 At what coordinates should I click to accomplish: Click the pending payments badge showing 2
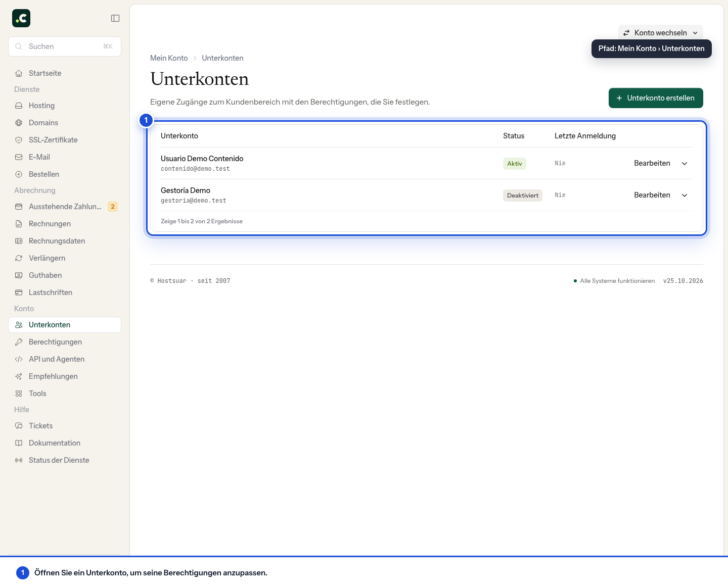[113, 207]
